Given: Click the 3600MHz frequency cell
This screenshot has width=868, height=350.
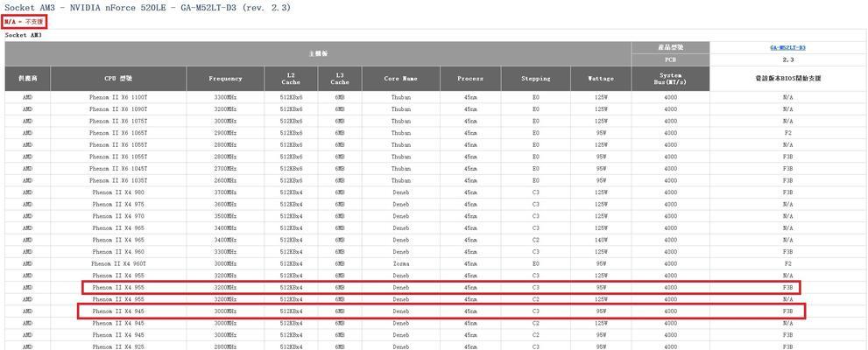Looking at the screenshot, I should coord(225,204).
